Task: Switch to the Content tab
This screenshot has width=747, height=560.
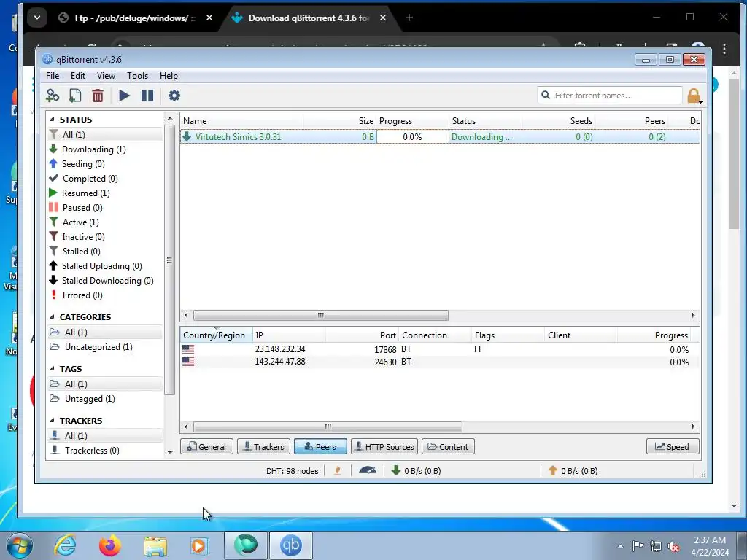Action: pyautogui.click(x=448, y=447)
